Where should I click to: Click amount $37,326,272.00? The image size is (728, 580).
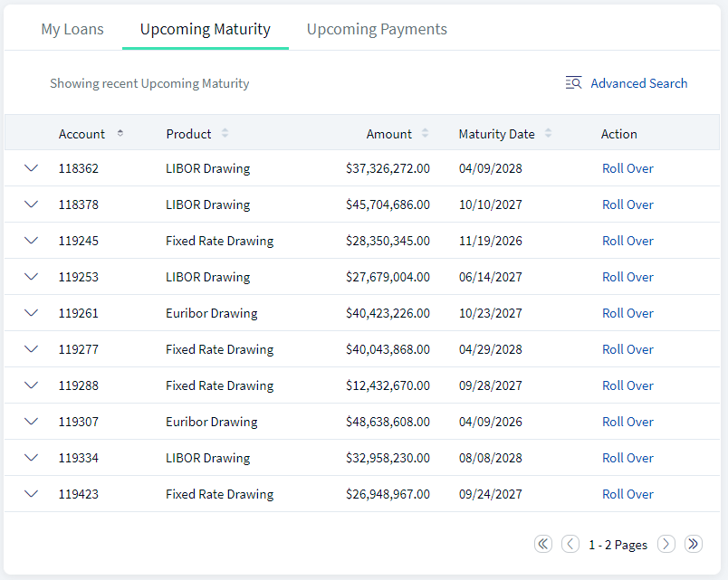[388, 168]
